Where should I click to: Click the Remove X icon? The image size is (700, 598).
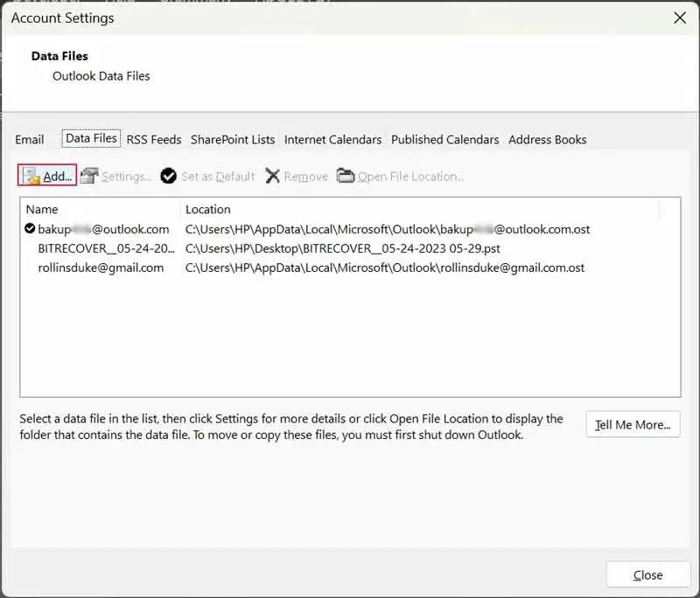(273, 177)
